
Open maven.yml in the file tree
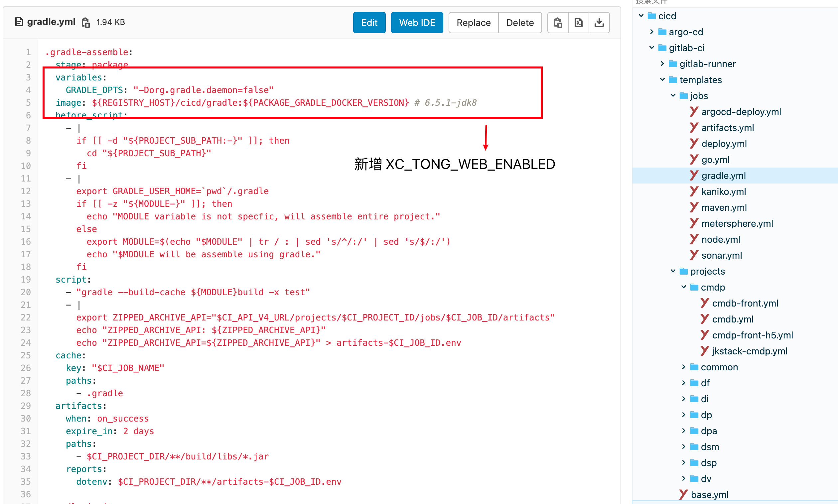(x=724, y=207)
